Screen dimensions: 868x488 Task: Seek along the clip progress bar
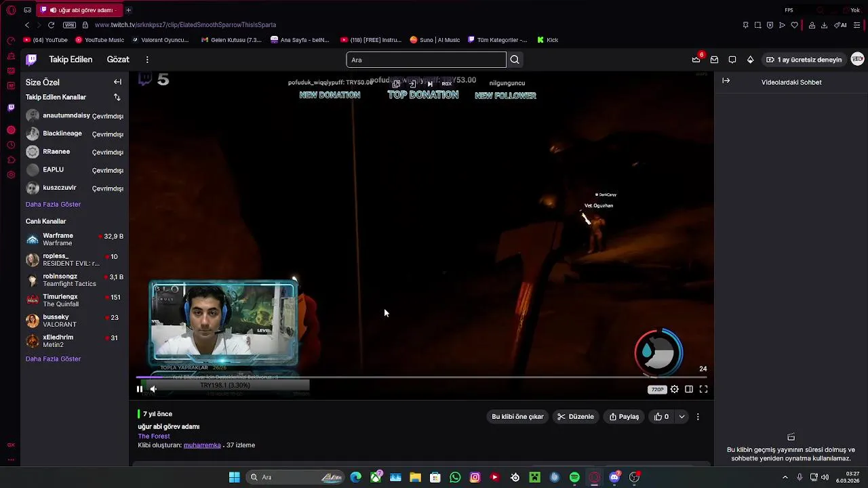tap(422, 377)
